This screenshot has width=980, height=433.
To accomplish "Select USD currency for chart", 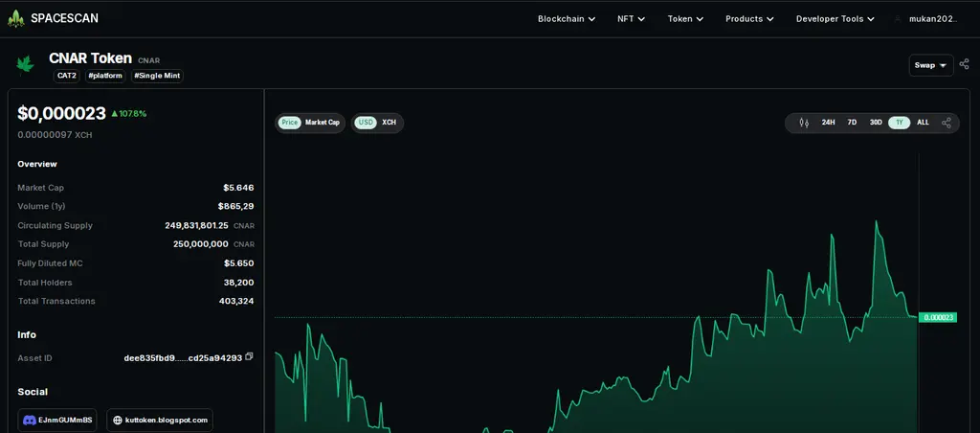I will (x=366, y=123).
